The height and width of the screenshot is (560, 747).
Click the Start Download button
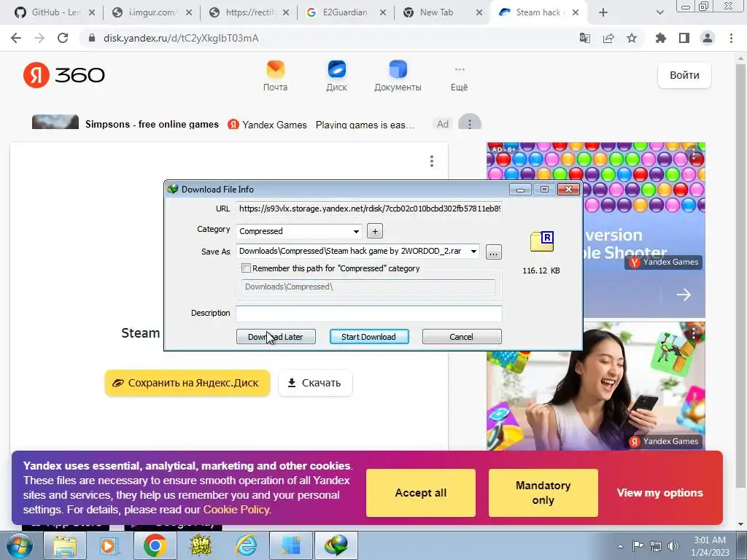[x=369, y=337]
